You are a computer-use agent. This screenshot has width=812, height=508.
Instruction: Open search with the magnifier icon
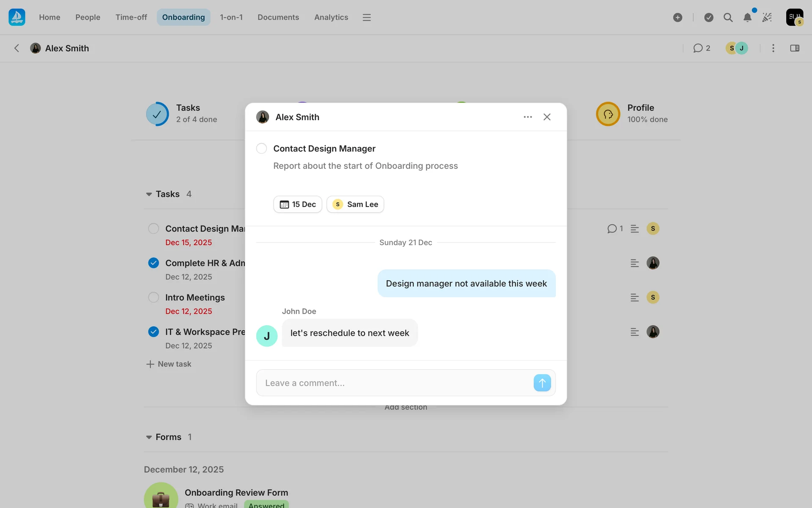point(728,17)
